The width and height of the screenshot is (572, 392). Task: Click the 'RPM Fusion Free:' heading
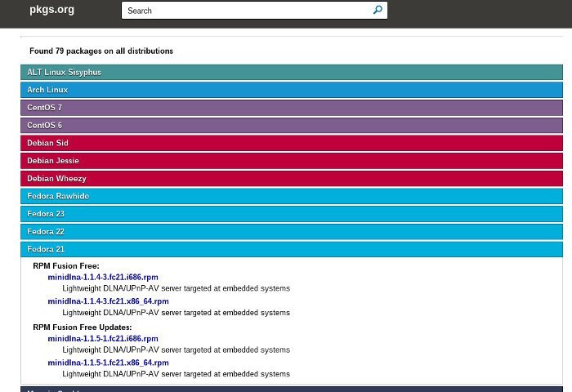(66, 266)
